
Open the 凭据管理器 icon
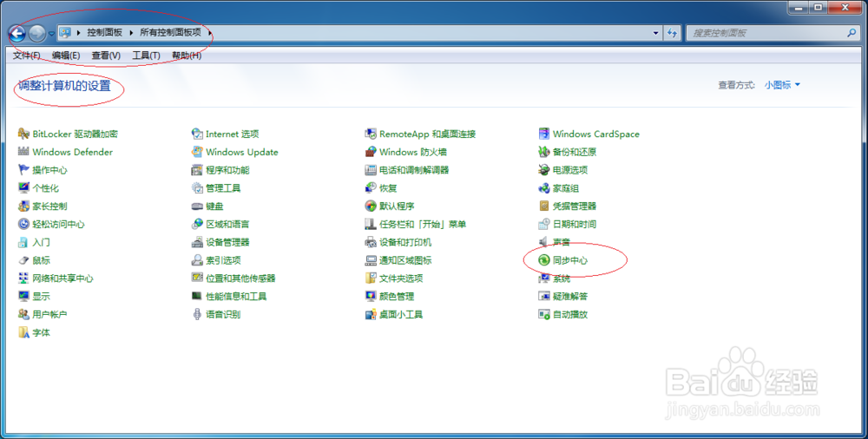[543, 206]
